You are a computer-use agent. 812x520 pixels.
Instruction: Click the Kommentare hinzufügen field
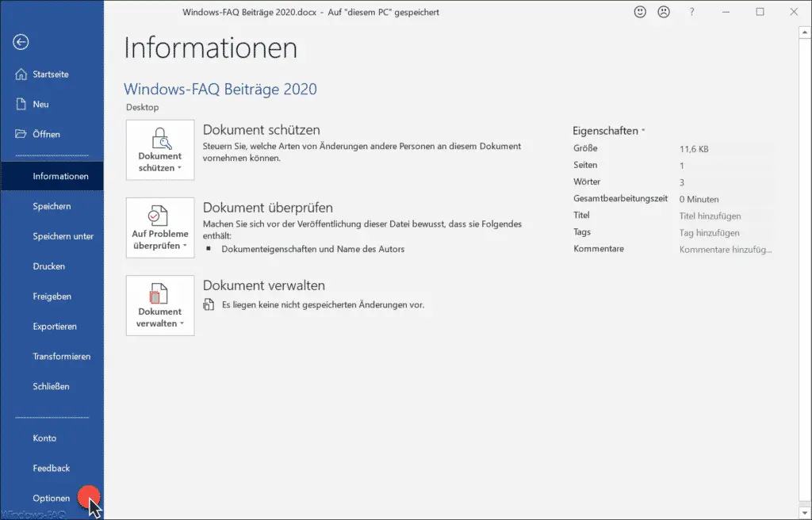pyautogui.click(x=726, y=249)
